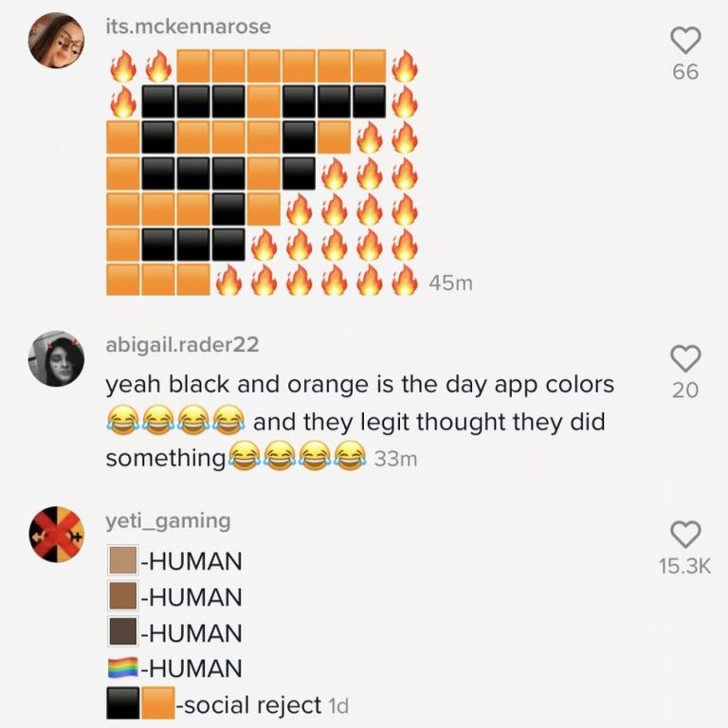
Task: Like abigail.rader22's comment heart icon
Action: tap(685, 358)
